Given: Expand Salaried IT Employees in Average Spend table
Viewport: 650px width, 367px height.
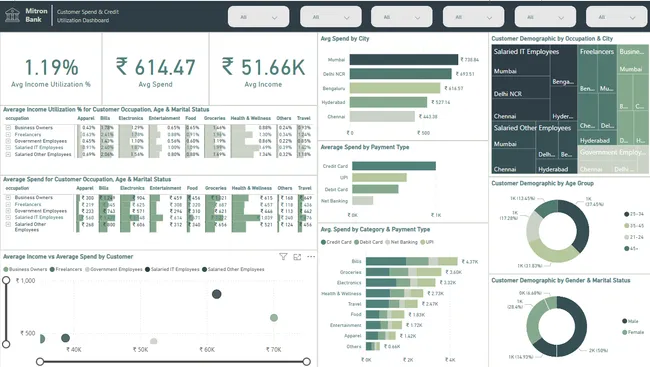Looking at the screenshot, I should click(8, 218).
